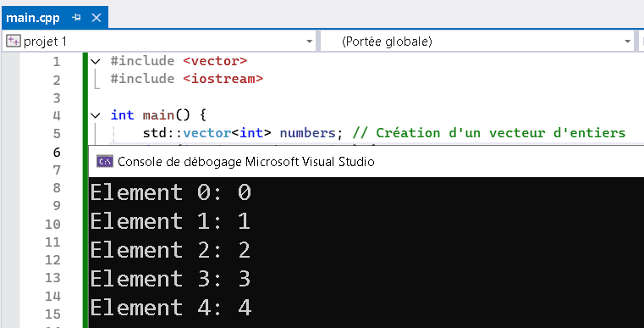Click the numbers variable on line 5
Image resolution: width=644 pixels, height=328 pixels.
tap(308, 133)
